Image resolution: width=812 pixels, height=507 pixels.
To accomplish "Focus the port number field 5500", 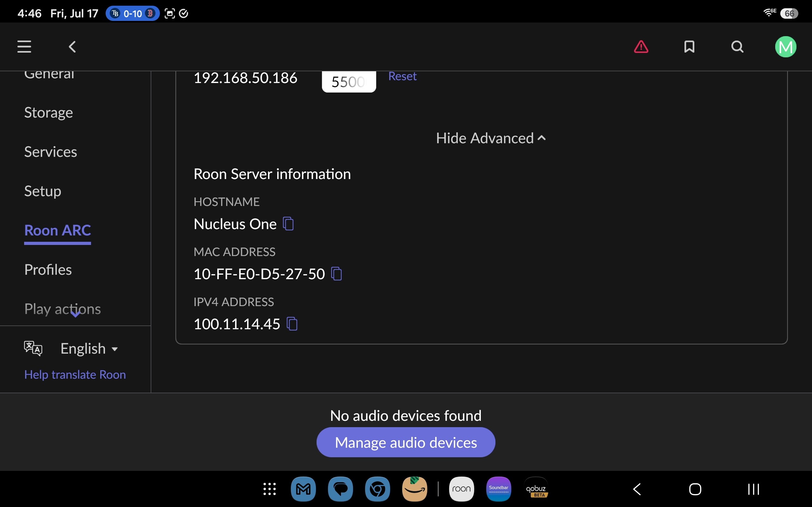I will (349, 81).
